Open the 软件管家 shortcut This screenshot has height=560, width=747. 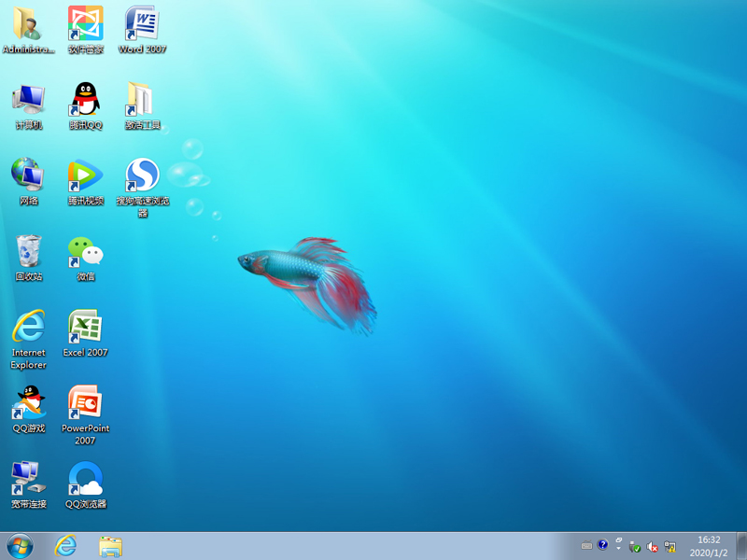pyautogui.click(x=85, y=24)
